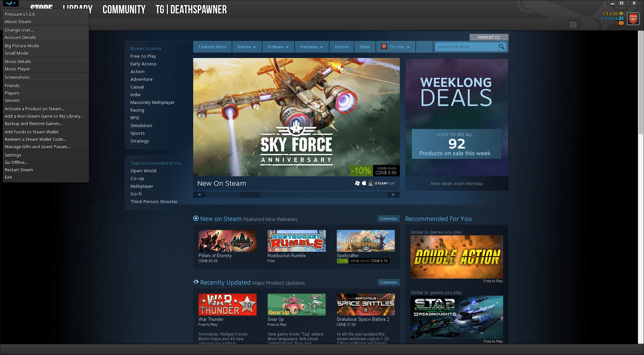The width and height of the screenshot is (644, 355).
Task: Click the carousel next arrow
Action: [393, 194]
